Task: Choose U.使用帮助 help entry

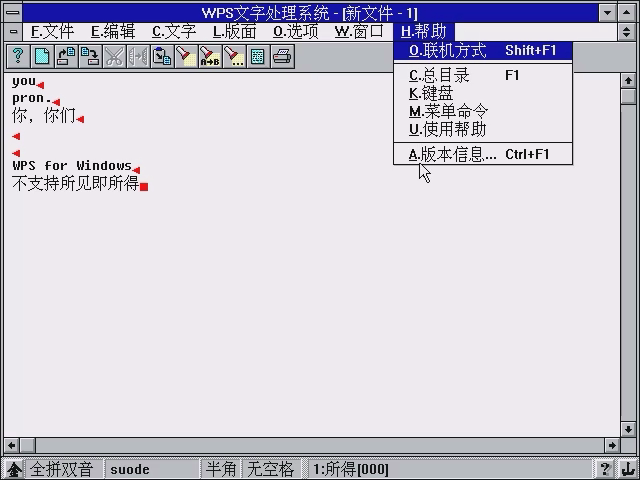Action: point(483,129)
